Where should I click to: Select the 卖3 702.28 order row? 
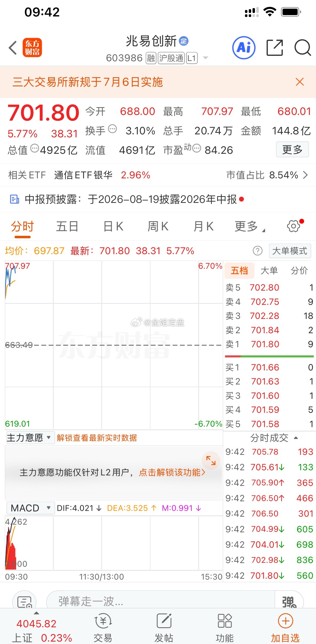(269, 316)
